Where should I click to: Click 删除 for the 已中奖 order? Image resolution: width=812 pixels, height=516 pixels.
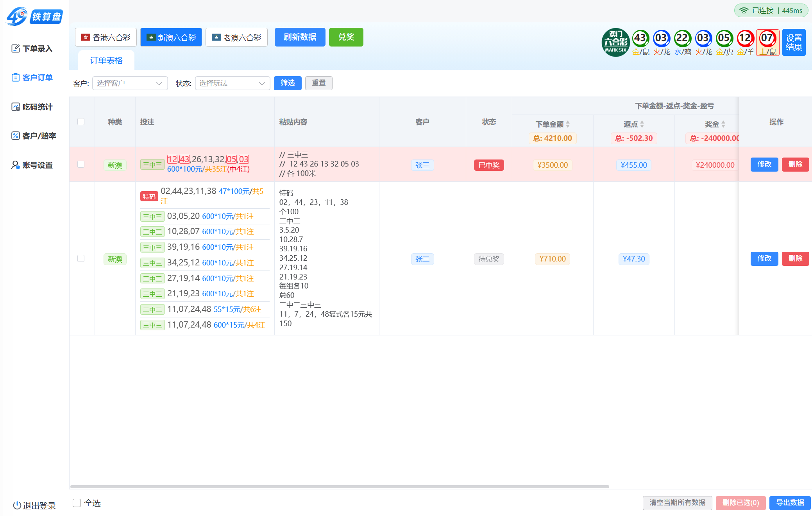tap(796, 165)
